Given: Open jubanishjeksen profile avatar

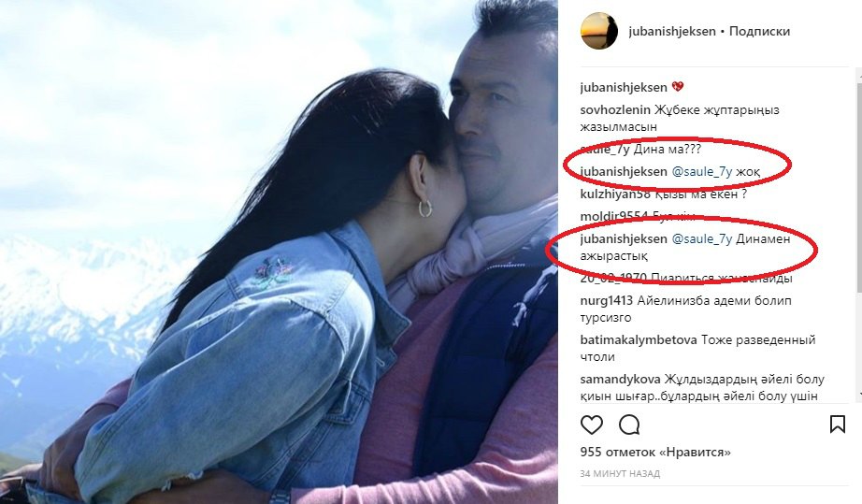Looking at the screenshot, I should coord(599,32).
